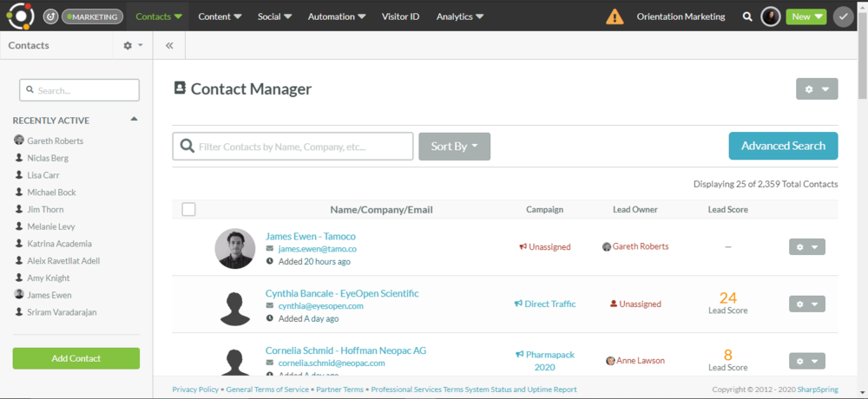
Task: Open General Terms of Service footer link
Action: (267, 389)
